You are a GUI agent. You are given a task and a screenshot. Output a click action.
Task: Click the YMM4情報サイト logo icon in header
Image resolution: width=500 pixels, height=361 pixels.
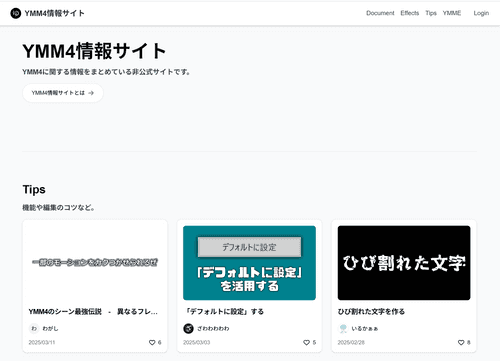[16, 13]
